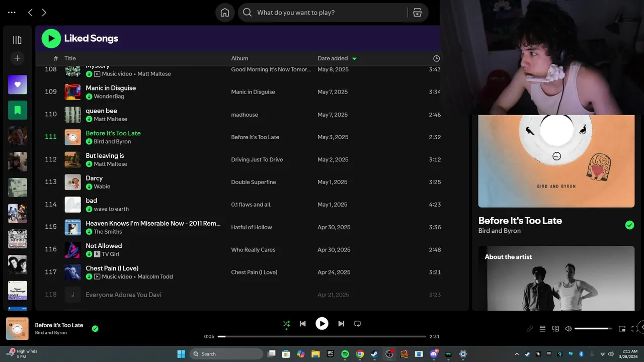
Task: Click the song progress bar
Action: pos(322,336)
